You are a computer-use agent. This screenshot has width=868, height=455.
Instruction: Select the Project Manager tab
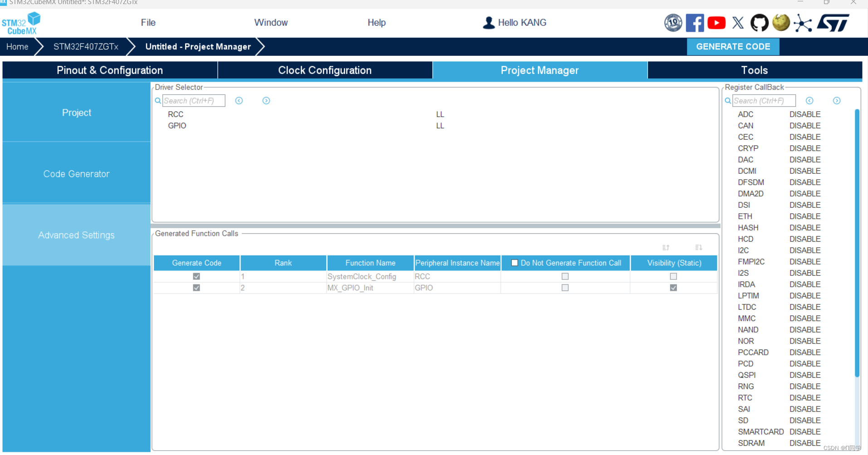click(540, 70)
